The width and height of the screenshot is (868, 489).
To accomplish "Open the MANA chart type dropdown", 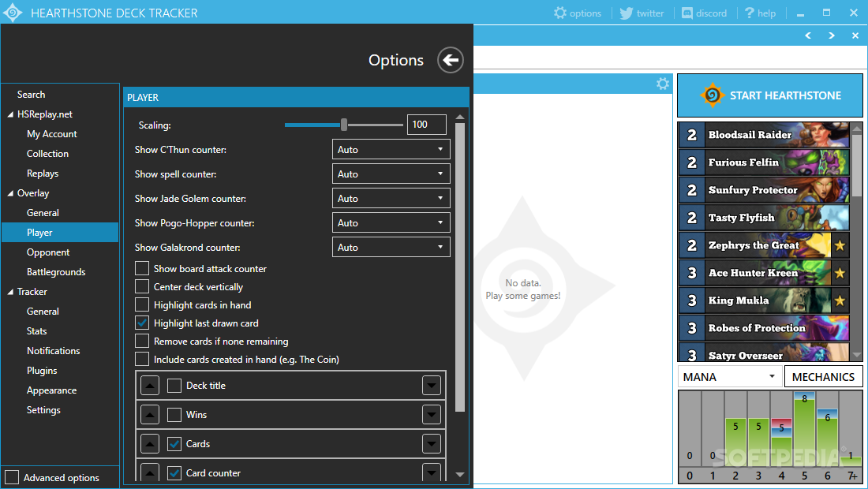I will pos(730,377).
